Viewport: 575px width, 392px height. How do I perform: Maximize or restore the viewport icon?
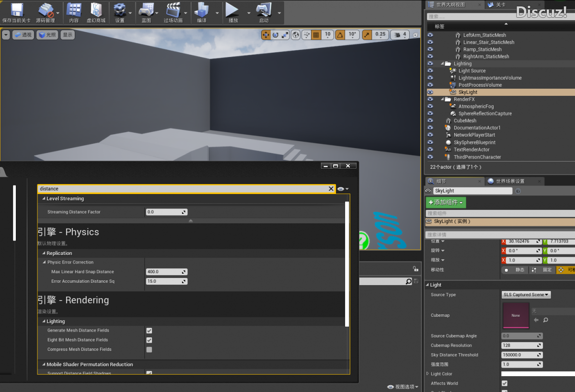click(416, 35)
